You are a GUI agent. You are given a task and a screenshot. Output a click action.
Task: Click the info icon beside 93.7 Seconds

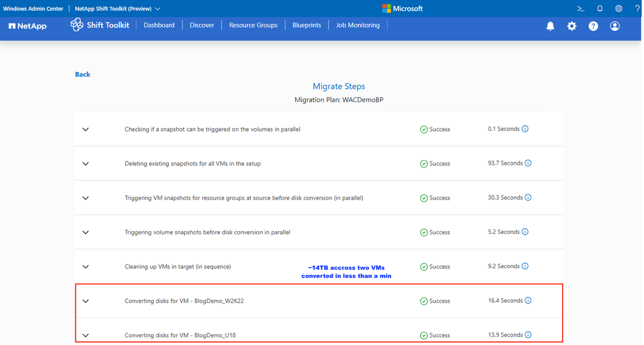pos(528,163)
